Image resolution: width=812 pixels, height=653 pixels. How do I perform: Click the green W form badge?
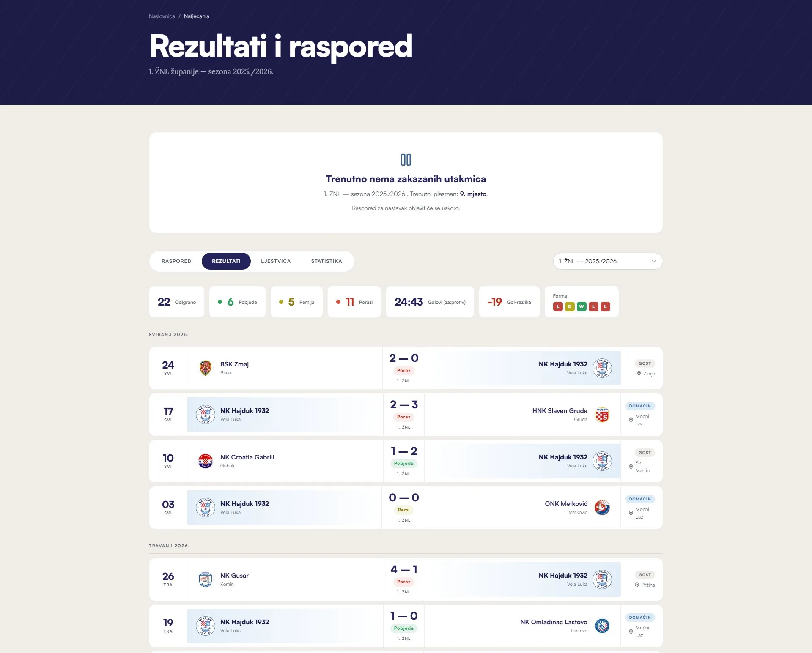[582, 307]
